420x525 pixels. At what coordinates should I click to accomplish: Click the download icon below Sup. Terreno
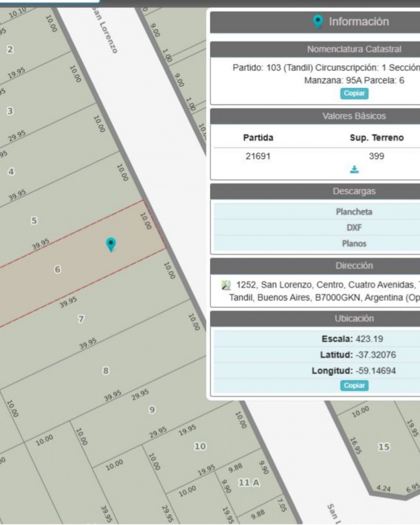(354, 170)
